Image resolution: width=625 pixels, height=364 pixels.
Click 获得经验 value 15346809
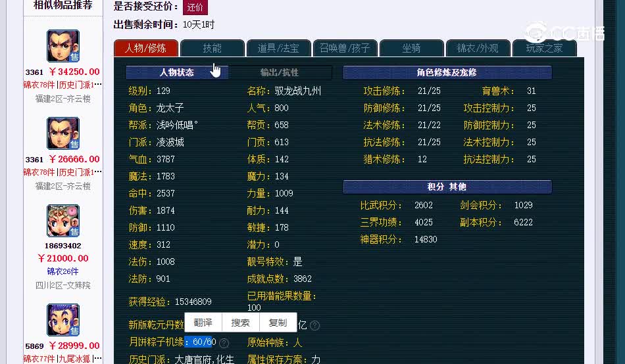(193, 302)
